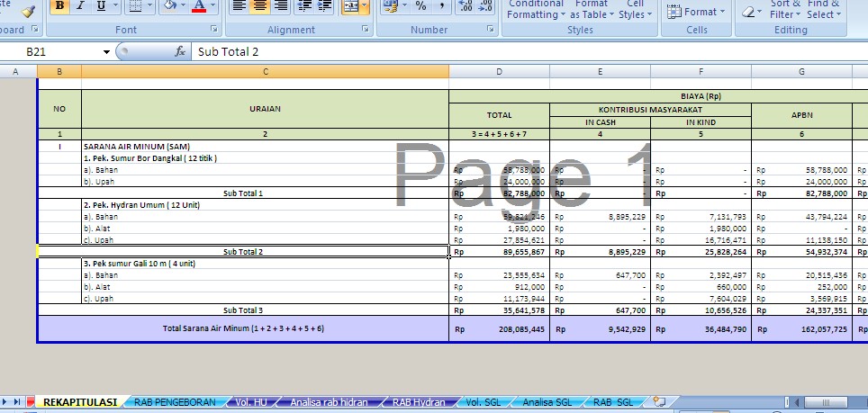This screenshot has width=868, height=413.
Task: Switch to REKAPITULASI sheet tab
Action: coord(80,402)
